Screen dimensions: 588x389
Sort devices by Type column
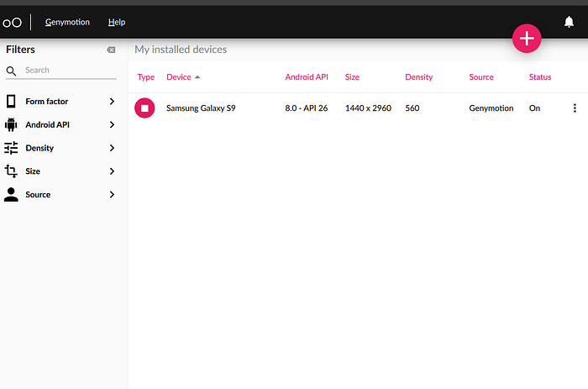coord(146,77)
